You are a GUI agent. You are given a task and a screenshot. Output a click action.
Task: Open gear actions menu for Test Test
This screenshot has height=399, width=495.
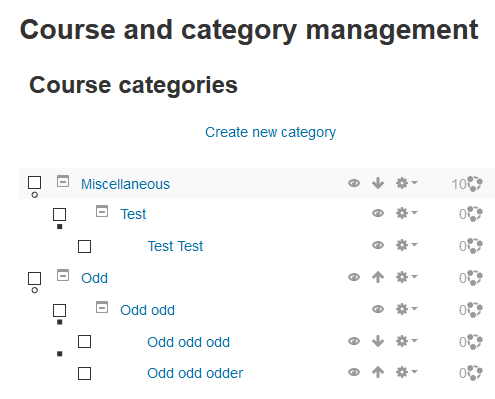[x=406, y=245]
